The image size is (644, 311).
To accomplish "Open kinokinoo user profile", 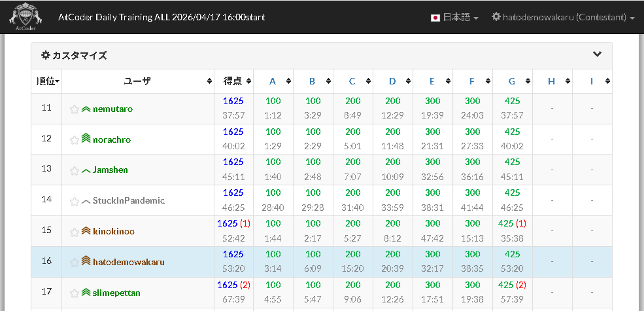I will click(x=114, y=232).
